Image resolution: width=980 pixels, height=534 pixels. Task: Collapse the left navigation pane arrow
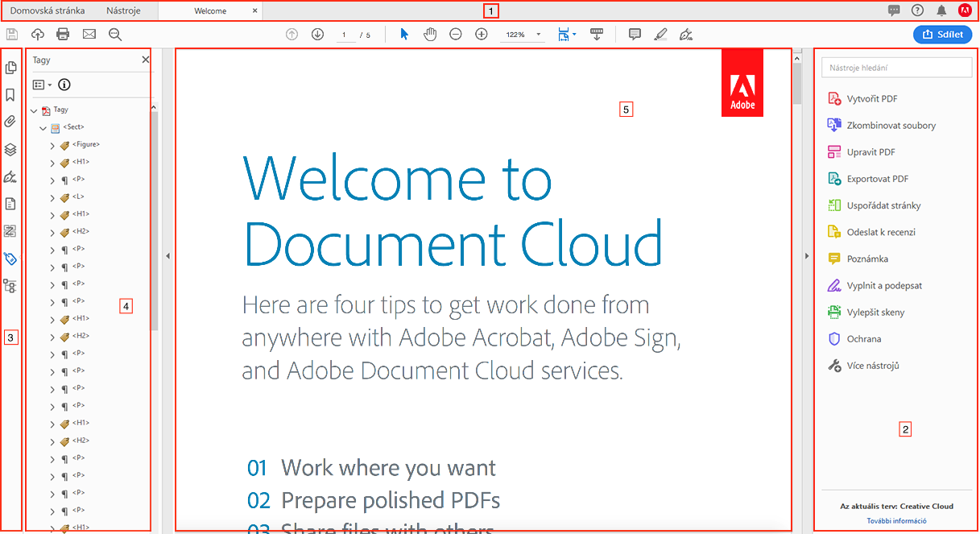pos(167,256)
